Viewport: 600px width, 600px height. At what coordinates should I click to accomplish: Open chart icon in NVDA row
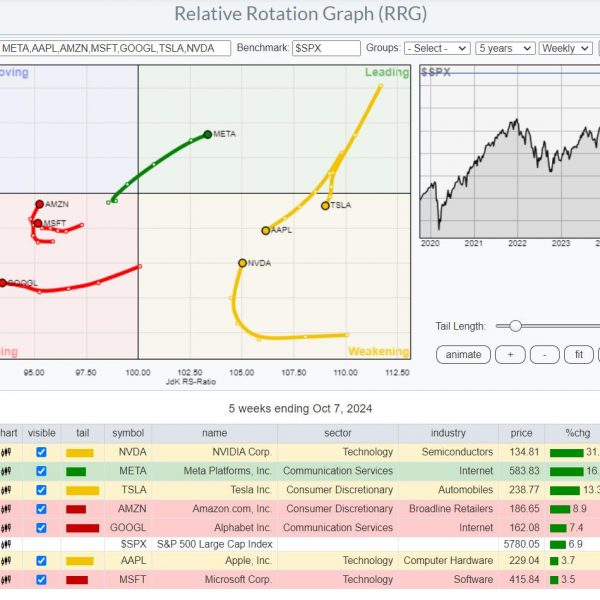click(6, 453)
